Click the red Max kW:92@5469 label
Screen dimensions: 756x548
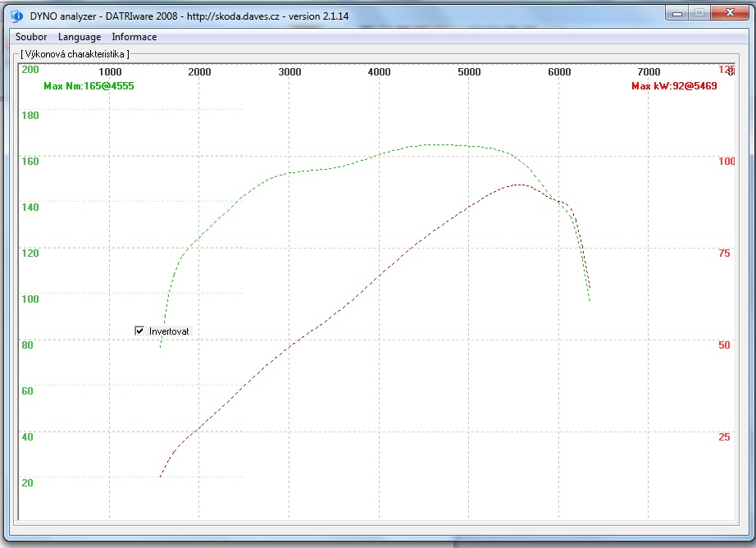coord(674,85)
